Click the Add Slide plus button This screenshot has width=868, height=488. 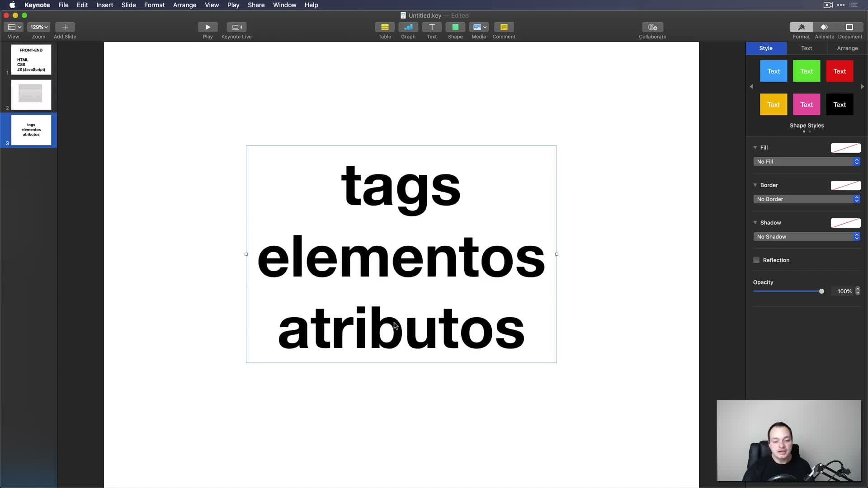[65, 27]
